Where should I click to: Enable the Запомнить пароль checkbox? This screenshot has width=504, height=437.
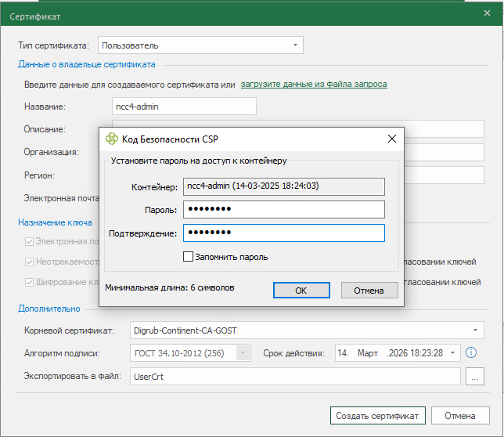(x=188, y=257)
